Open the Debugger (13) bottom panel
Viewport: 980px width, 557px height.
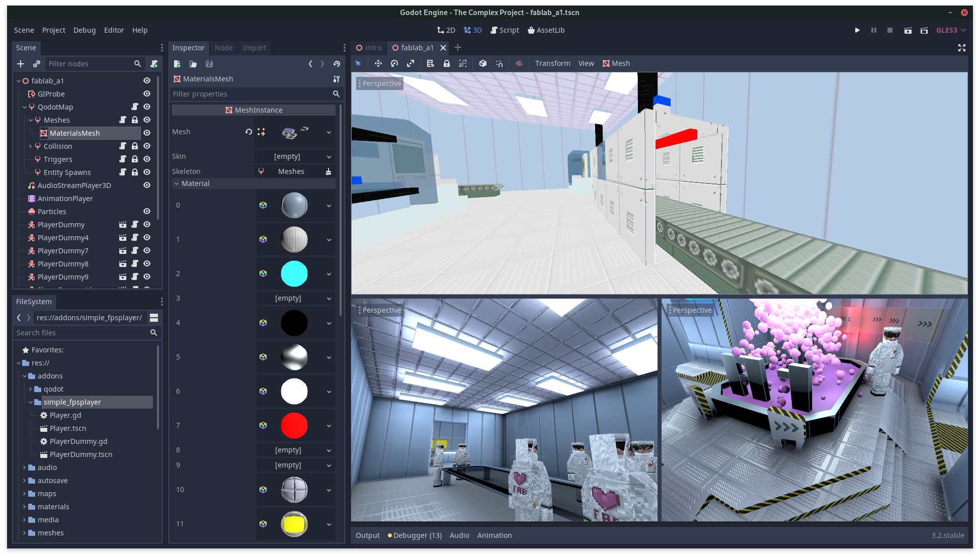click(x=415, y=535)
